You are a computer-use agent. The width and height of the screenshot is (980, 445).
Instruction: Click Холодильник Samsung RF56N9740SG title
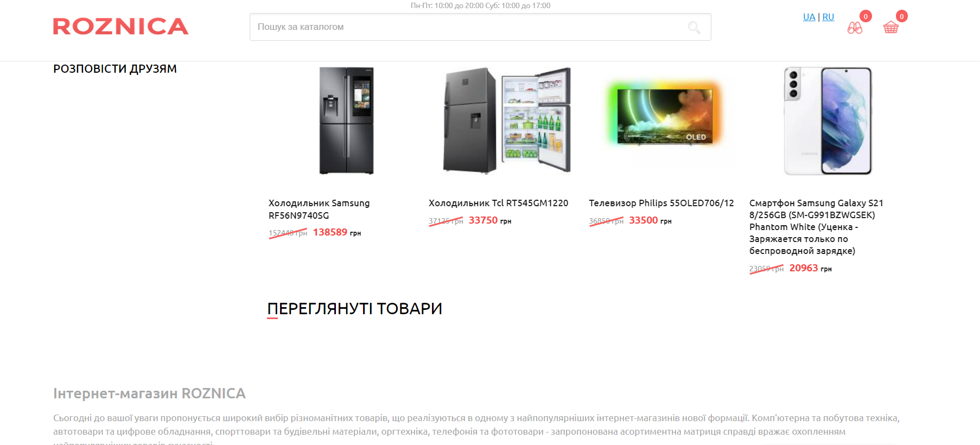[319, 209]
